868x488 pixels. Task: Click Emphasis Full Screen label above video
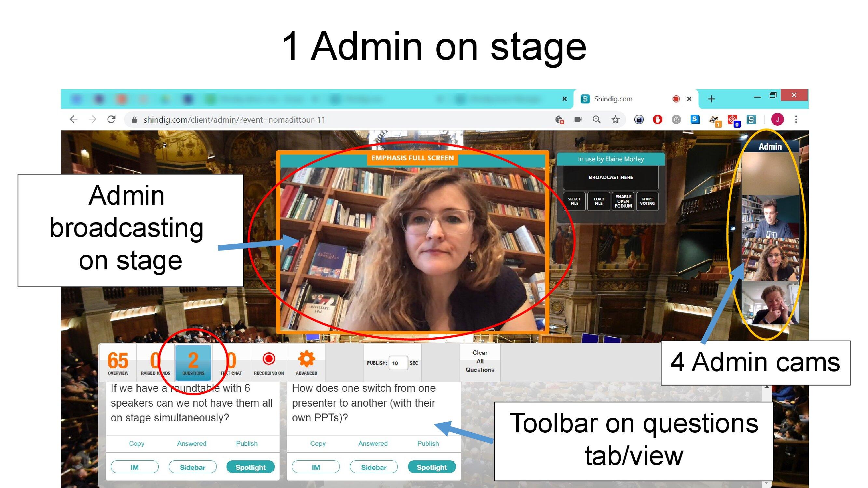[x=412, y=158]
